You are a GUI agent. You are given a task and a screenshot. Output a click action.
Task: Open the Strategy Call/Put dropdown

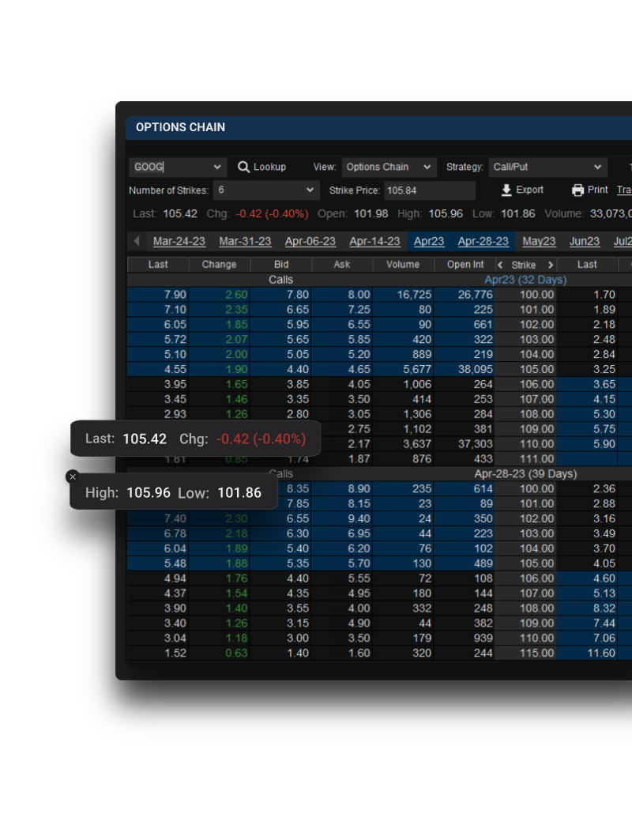pyautogui.click(x=597, y=168)
